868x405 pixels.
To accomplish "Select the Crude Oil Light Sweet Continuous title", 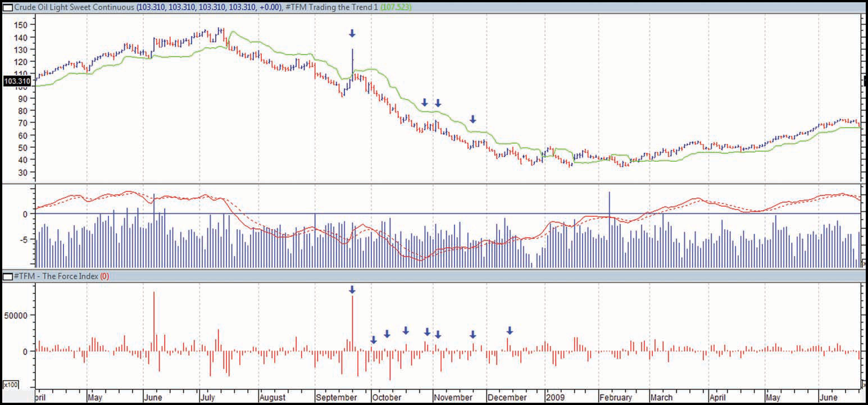I will point(75,8).
